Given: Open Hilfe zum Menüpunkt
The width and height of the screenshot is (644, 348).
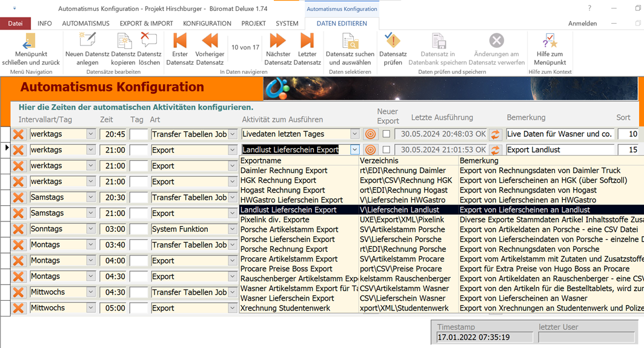Looking at the screenshot, I should [550, 41].
